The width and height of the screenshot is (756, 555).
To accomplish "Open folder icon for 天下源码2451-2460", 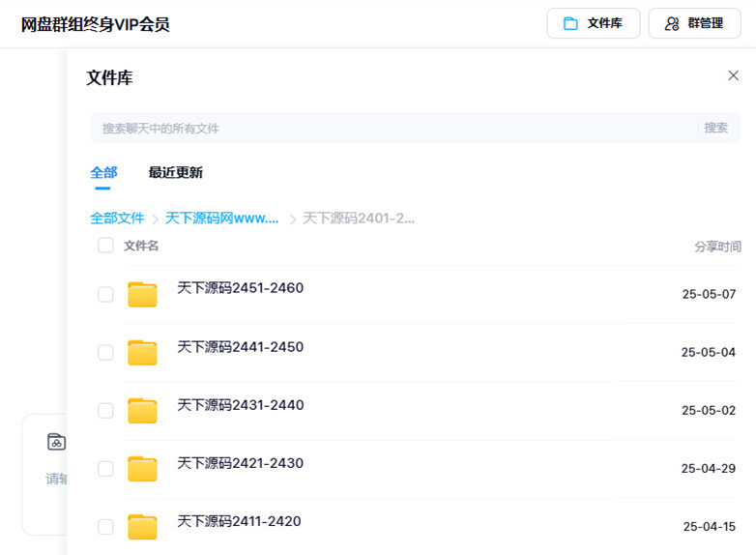I will click(x=142, y=295).
